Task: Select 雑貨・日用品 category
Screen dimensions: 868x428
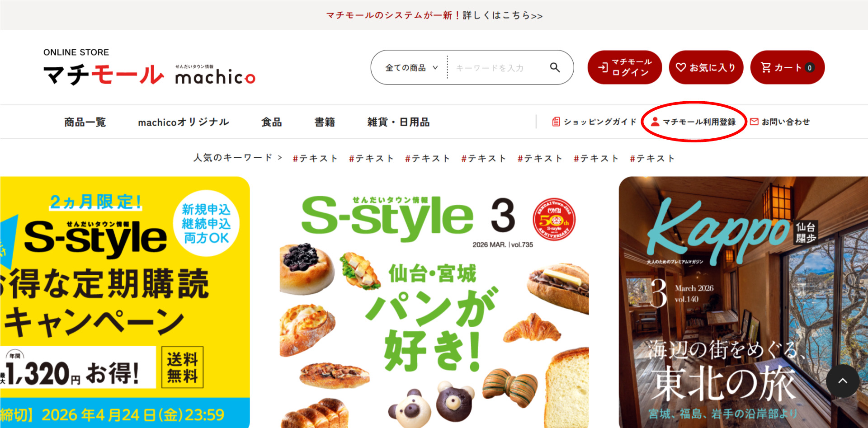Action: (398, 122)
